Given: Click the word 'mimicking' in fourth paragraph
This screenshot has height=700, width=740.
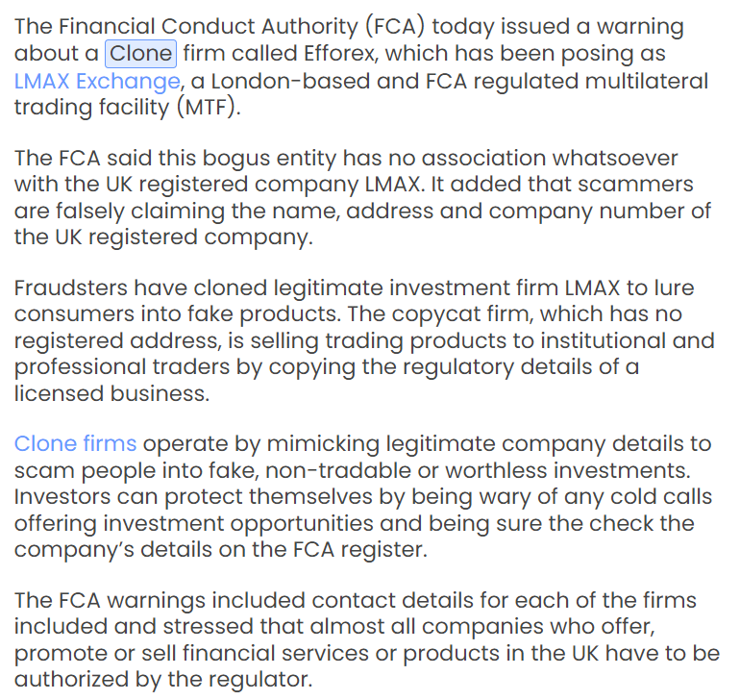Looking at the screenshot, I should 323,444.
